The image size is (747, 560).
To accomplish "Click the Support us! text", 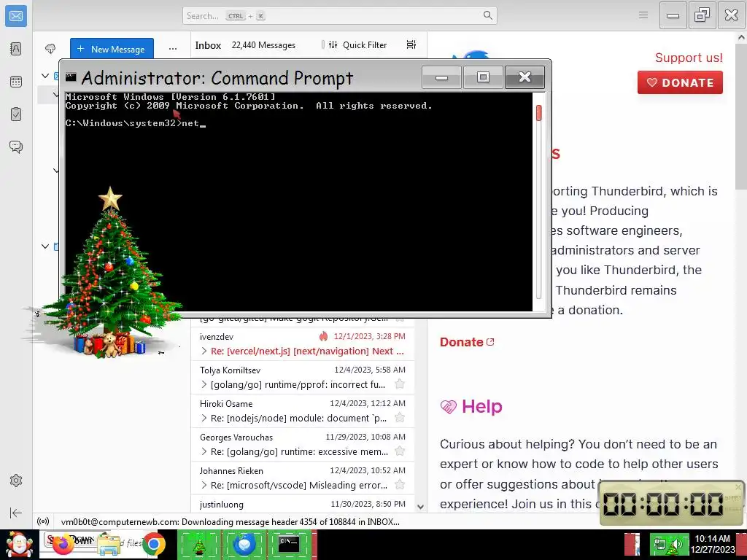I will click(x=689, y=58).
